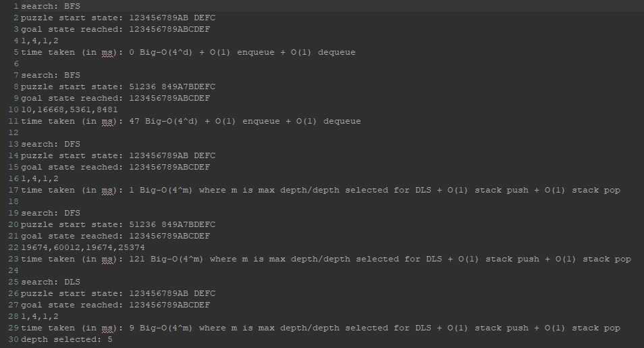Screen dimensions: 644x348
Task: Click line number 25 in the gutter
Action: click(x=13, y=282)
